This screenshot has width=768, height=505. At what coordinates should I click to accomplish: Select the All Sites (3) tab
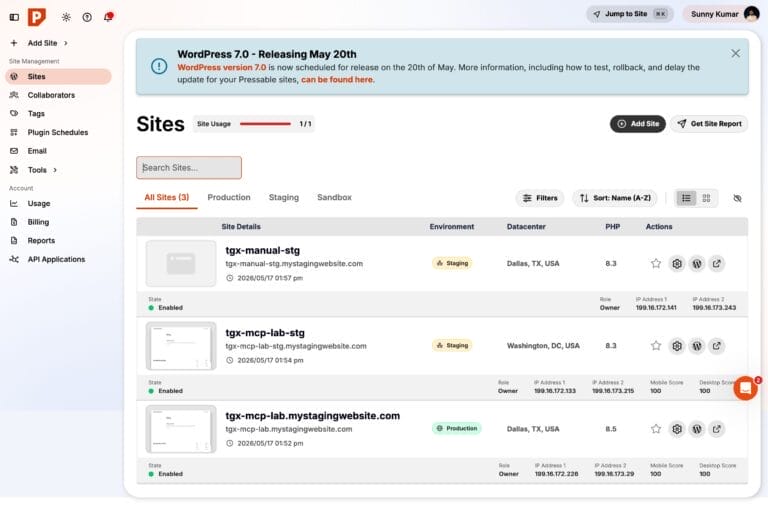(x=167, y=197)
